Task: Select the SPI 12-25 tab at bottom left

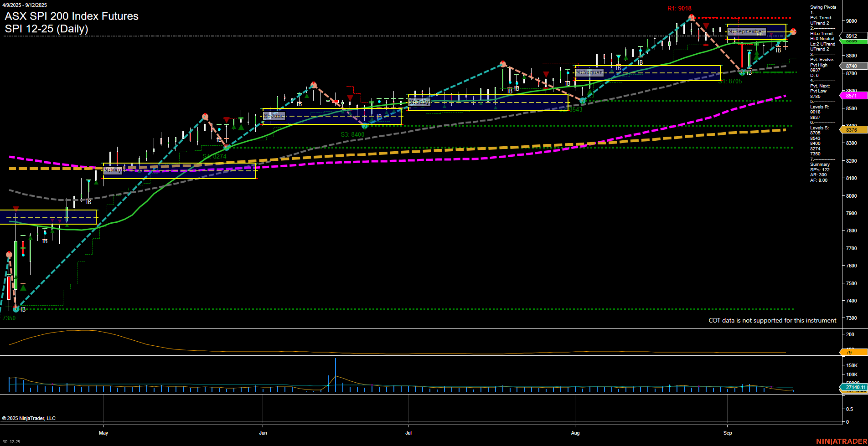Action: (x=12, y=441)
